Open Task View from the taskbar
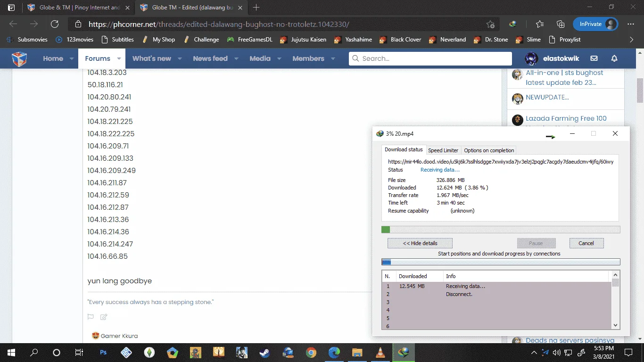This screenshot has width=644, height=362. (x=79, y=352)
